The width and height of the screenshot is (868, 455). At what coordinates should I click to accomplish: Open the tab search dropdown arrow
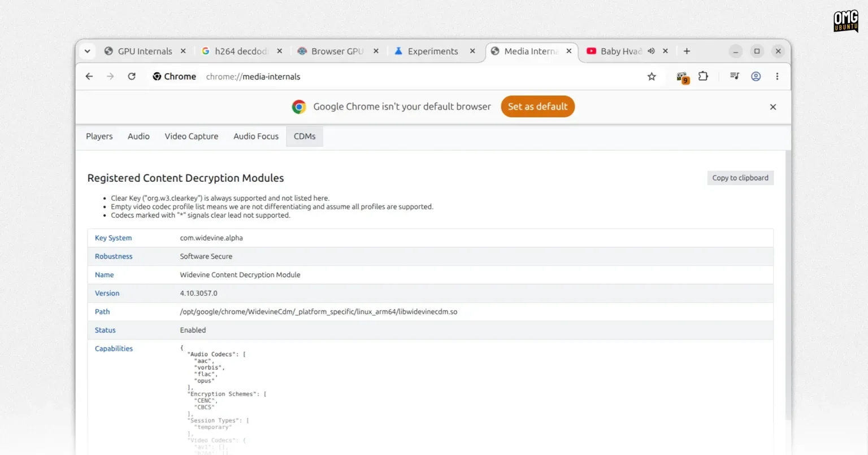point(87,51)
